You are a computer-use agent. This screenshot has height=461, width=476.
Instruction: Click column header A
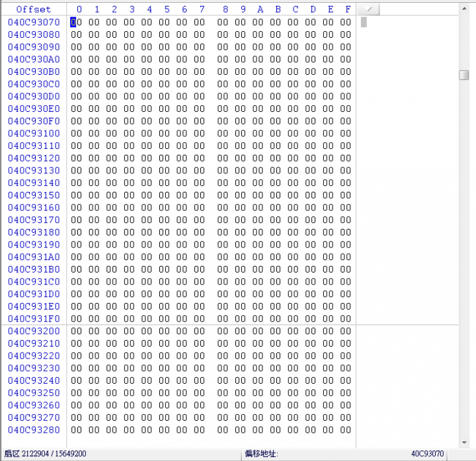coord(260,9)
